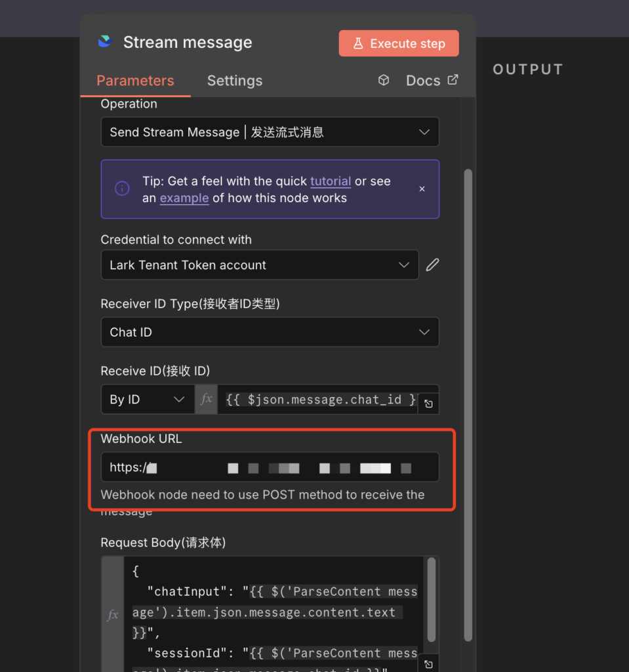
Task: Click the pencil icon to edit the credential
Action: pyautogui.click(x=432, y=264)
